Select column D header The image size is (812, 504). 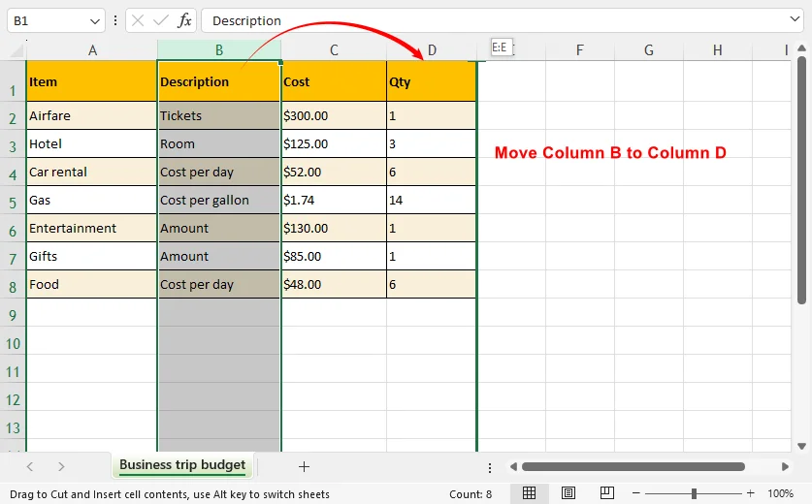click(x=432, y=50)
